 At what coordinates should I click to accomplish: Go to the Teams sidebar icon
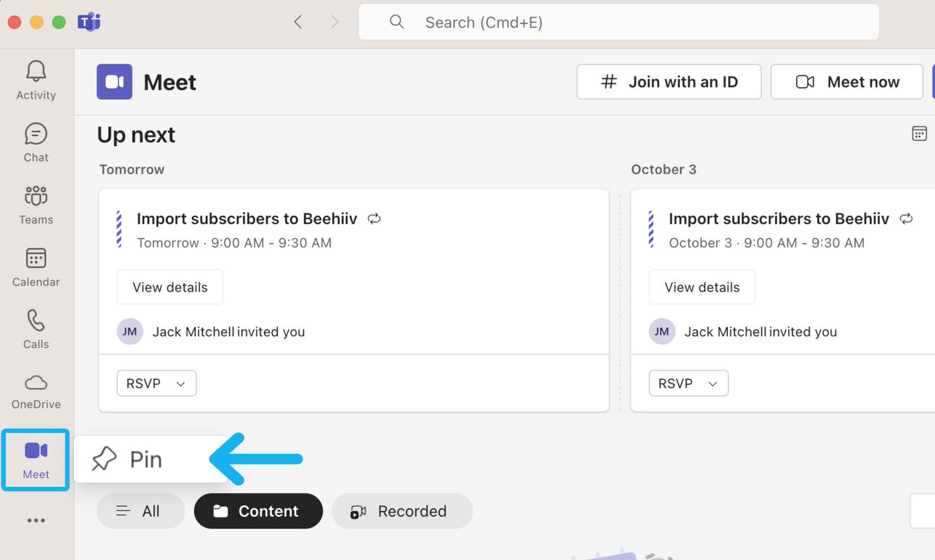pos(35,204)
